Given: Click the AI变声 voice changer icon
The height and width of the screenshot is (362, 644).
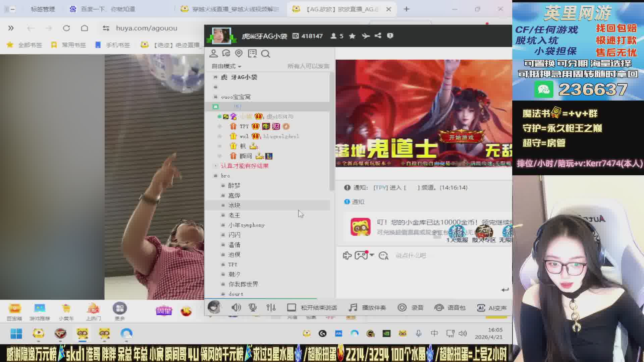Looking at the screenshot, I should (x=481, y=308).
